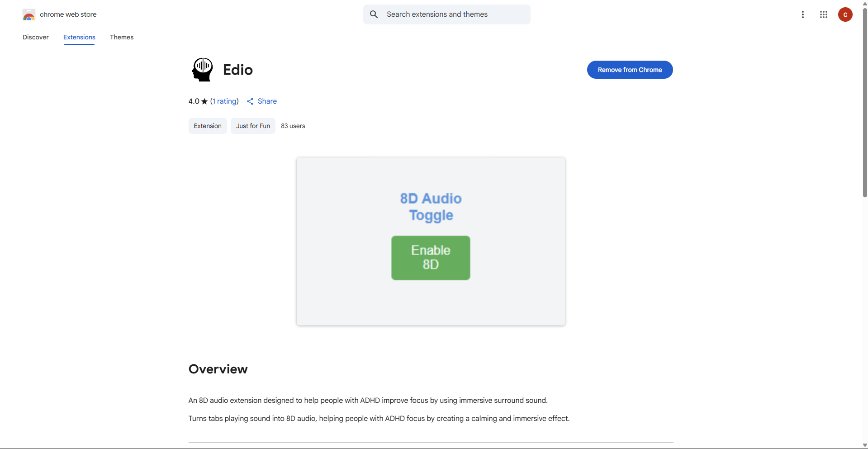Open the Google apps grid
The width and height of the screenshot is (868, 449).
(824, 14)
